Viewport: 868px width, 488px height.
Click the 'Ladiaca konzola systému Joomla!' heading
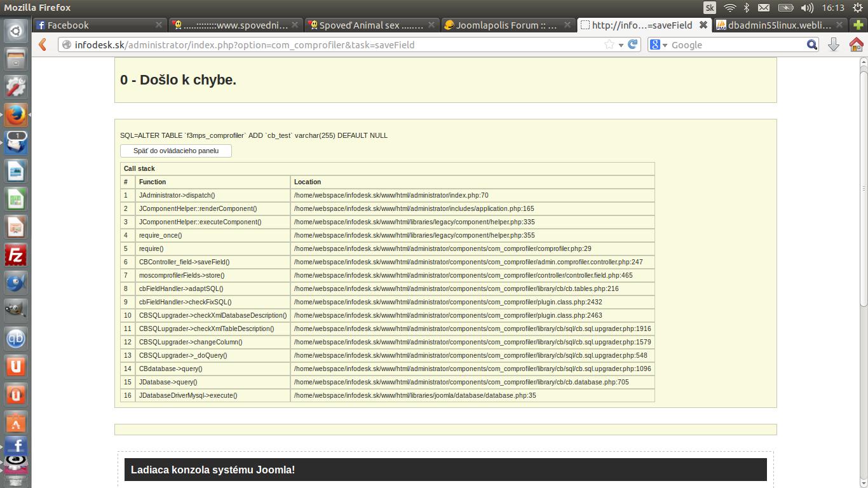click(x=213, y=470)
